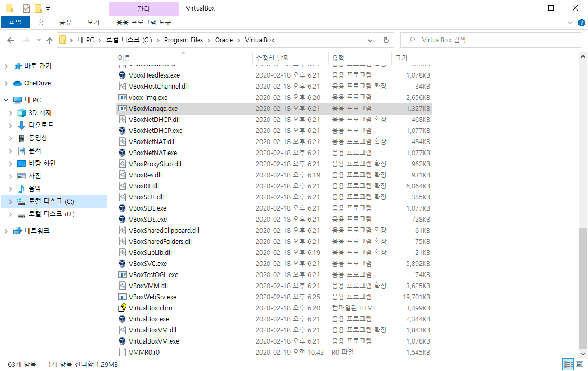The height and width of the screenshot is (371, 588).
Task: Navigate to Program Files in address bar
Action: [183, 40]
